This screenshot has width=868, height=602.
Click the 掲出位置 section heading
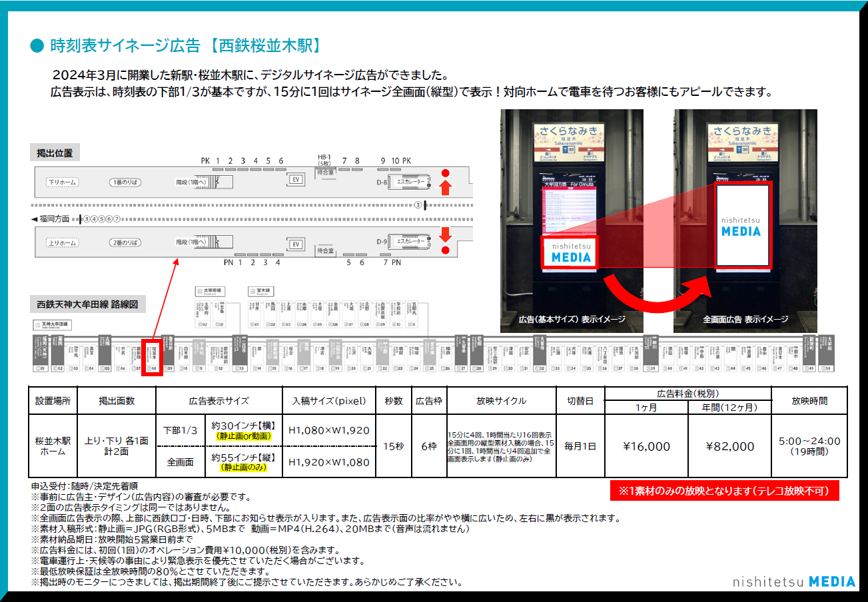tap(55, 153)
